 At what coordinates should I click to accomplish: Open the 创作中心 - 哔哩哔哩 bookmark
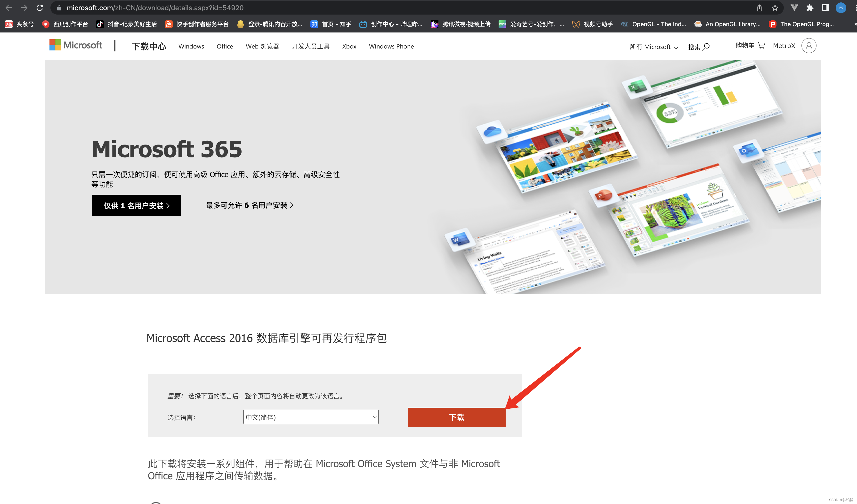pos(391,24)
